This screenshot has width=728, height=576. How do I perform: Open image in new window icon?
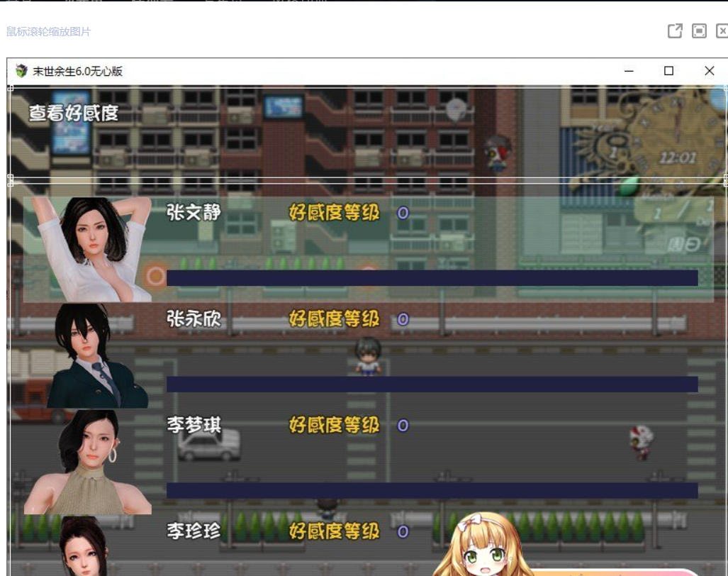pos(675,31)
